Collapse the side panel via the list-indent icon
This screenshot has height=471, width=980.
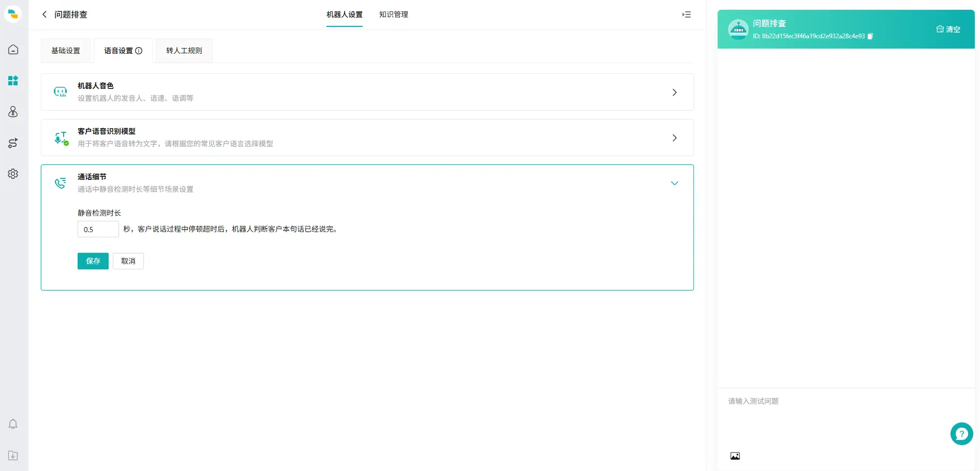[687, 14]
